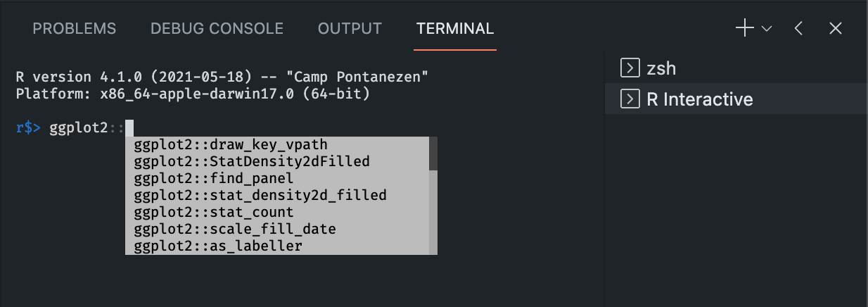Screen dimensions: 868x307
Task: Open the launch profile dropdown chevron
Action: tap(767, 29)
